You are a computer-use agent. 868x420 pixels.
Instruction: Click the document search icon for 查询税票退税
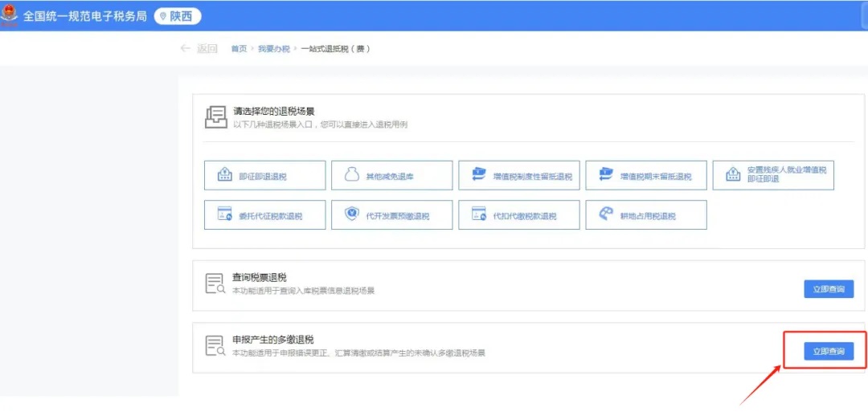215,283
